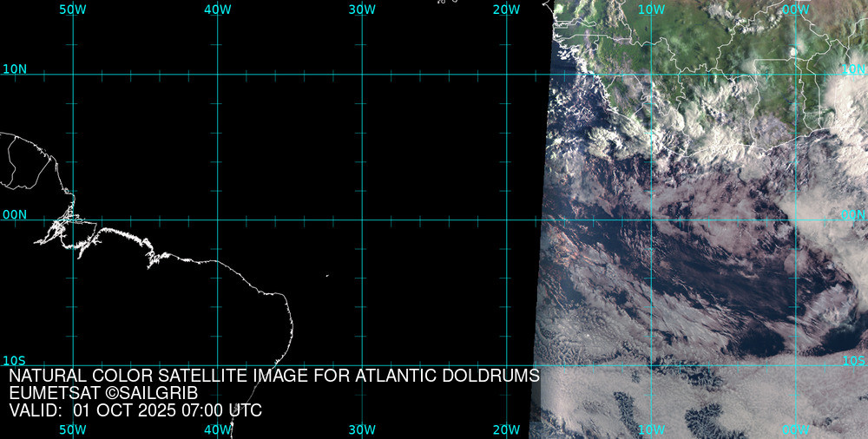Click the 10S label on the right edge
868x439 pixels.
pos(854,360)
